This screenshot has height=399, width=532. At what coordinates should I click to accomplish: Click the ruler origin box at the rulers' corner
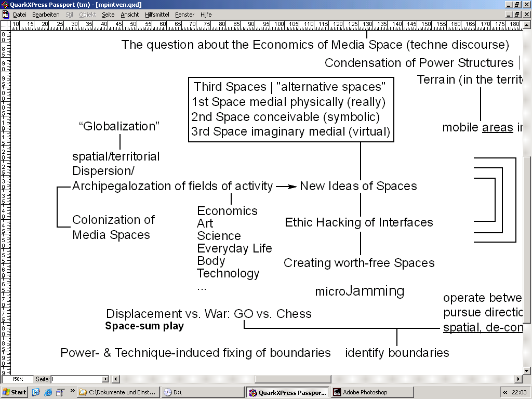(5, 25)
